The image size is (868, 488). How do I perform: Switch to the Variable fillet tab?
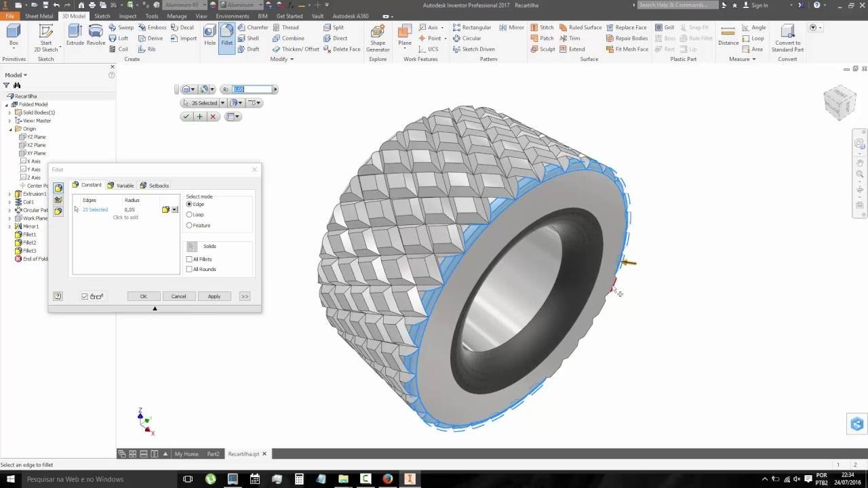(121, 186)
